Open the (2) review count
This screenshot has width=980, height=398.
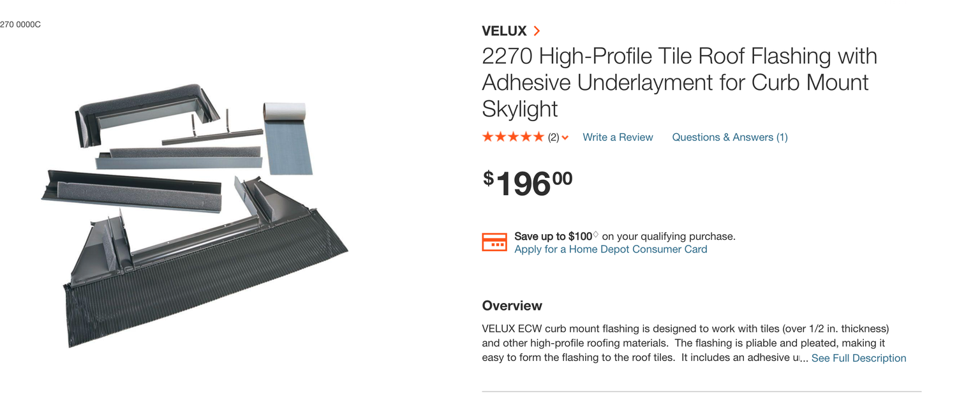[553, 137]
